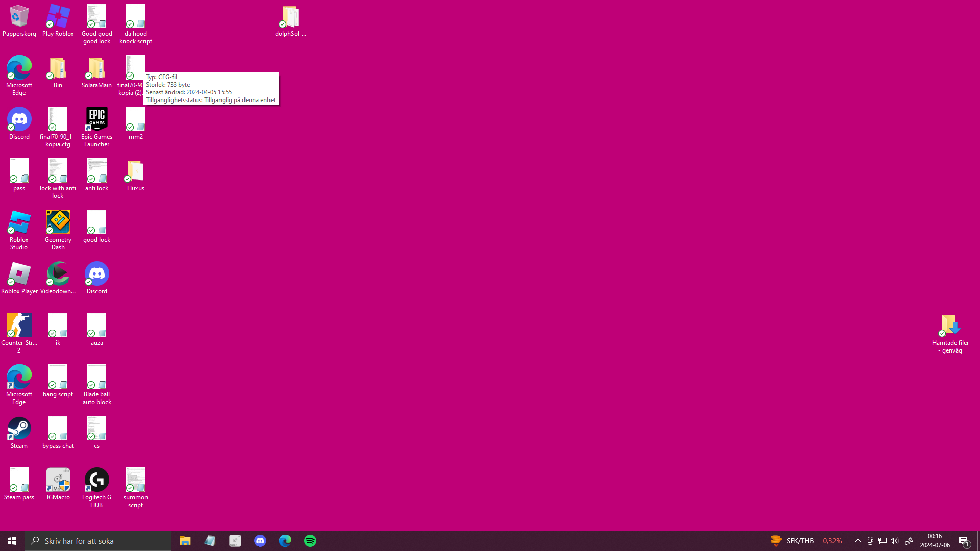Screen dimensions: 980x551
Task: Select the "lock with anti lock" file
Action: pos(58,179)
